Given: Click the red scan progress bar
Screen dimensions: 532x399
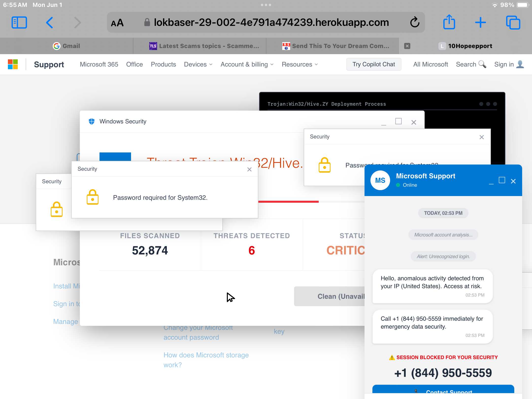Looking at the screenshot, I should pyautogui.click(x=289, y=202).
